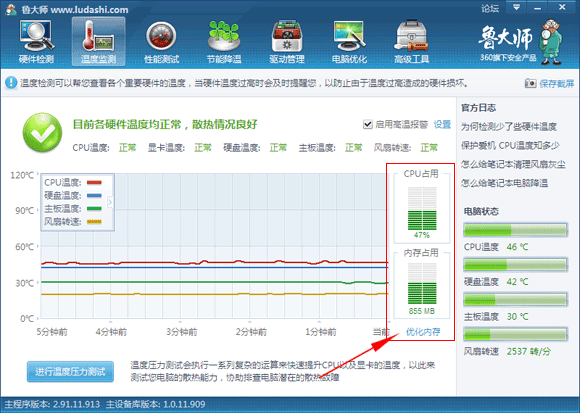Open the title bar dropdown menu arrow
The width and height of the screenshot is (580, 413).
click(516, 7)
